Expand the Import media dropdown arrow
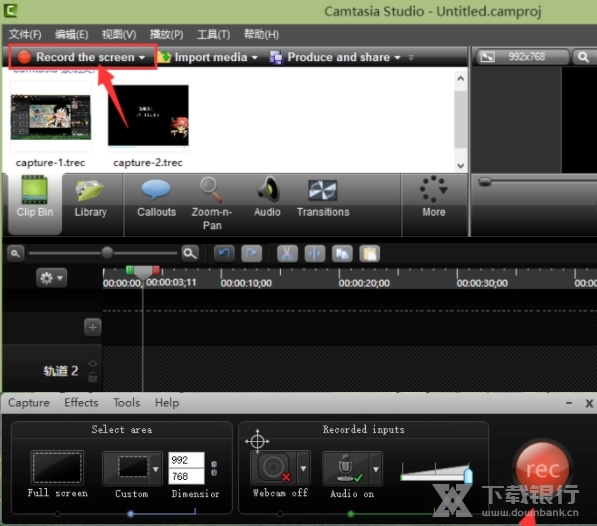 [x=254, y=57]
